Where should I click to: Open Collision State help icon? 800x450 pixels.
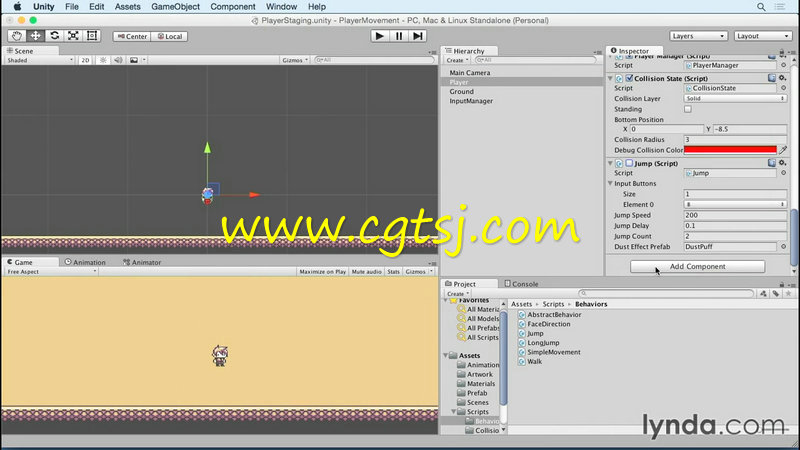pyautogui.click(x=772, y=78)
